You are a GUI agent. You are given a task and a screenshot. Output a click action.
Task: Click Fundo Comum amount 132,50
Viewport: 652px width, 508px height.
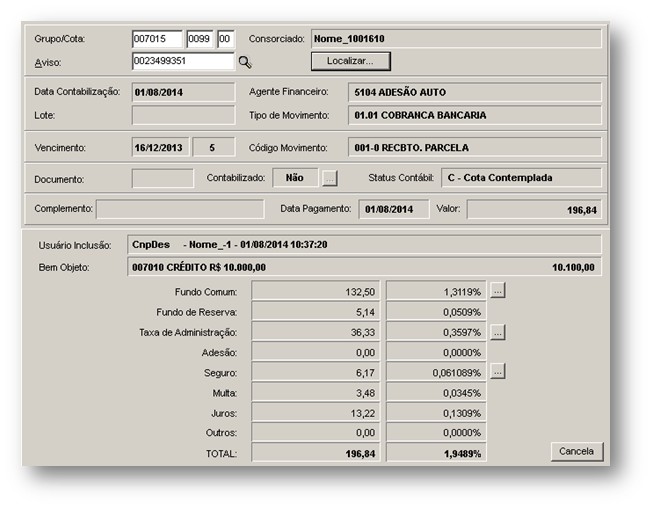point(316,291)
